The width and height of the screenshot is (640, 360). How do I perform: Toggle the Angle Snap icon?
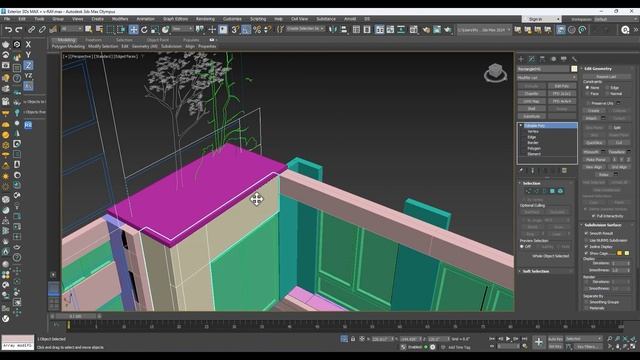[x=246, y=29]
